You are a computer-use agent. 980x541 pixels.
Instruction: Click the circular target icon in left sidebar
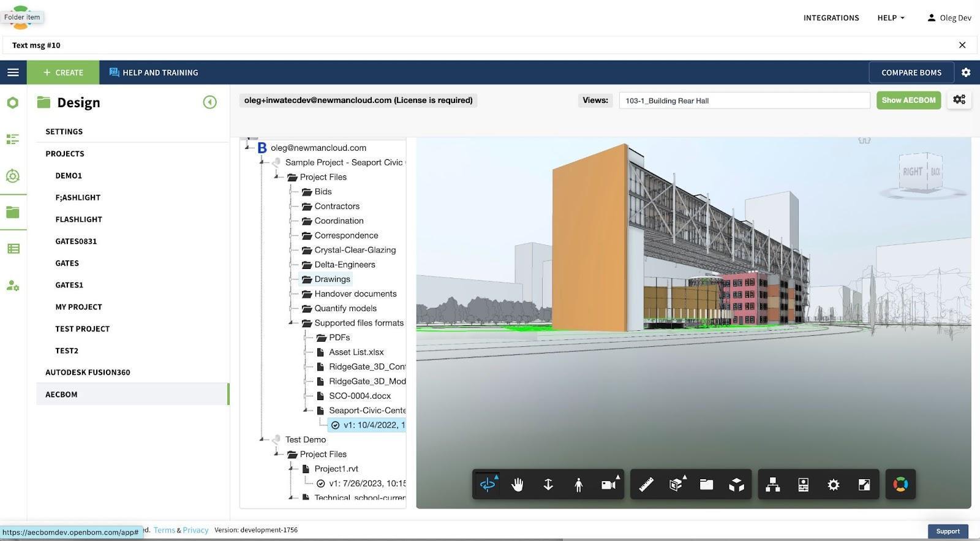tap(13, 176)
